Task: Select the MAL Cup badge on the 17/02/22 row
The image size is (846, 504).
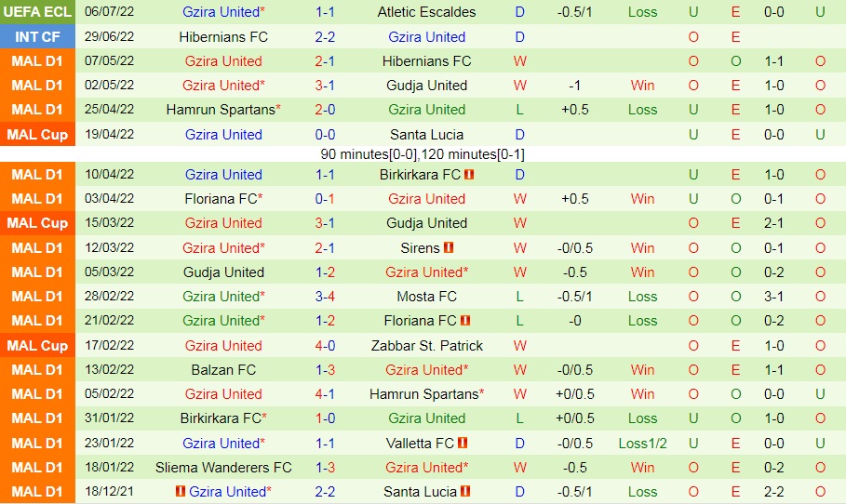Action: click(38, 346)
